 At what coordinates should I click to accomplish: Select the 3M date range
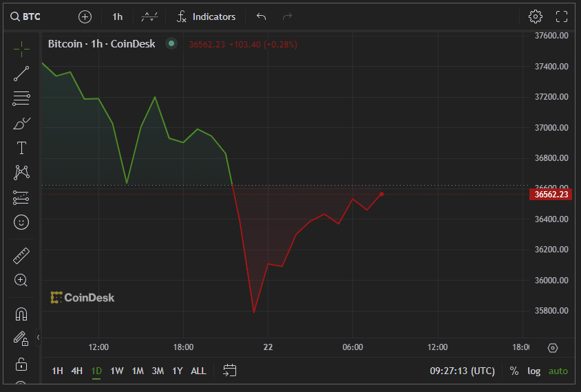[158, 371]
